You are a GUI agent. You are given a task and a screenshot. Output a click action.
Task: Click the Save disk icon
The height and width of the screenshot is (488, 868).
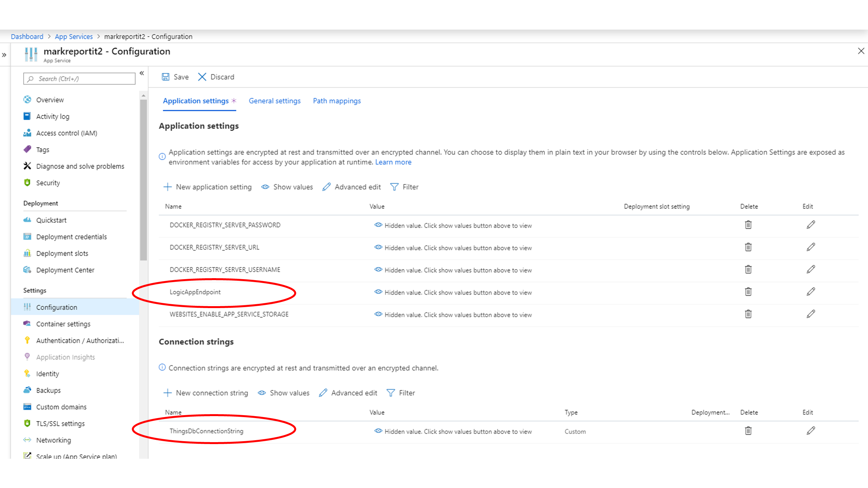pos(165,77)
